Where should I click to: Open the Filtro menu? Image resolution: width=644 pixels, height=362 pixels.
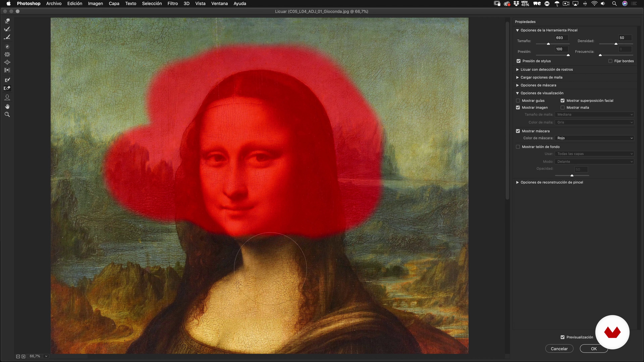(173, 4)
